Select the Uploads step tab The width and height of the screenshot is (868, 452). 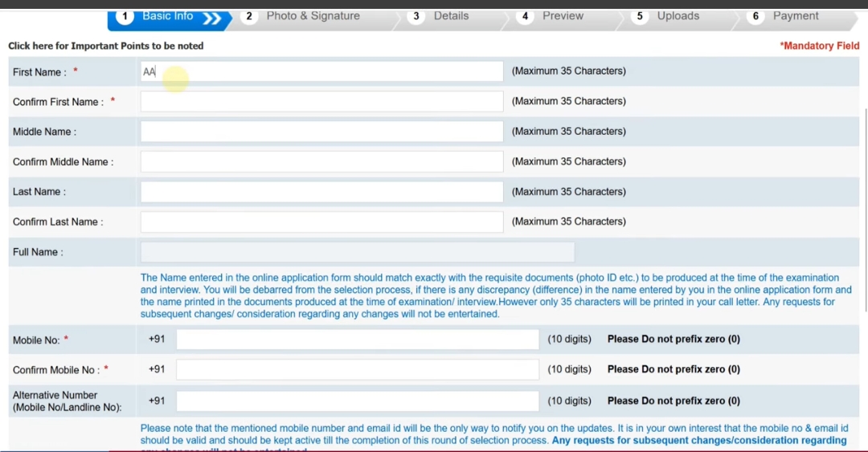coord(678,17)
